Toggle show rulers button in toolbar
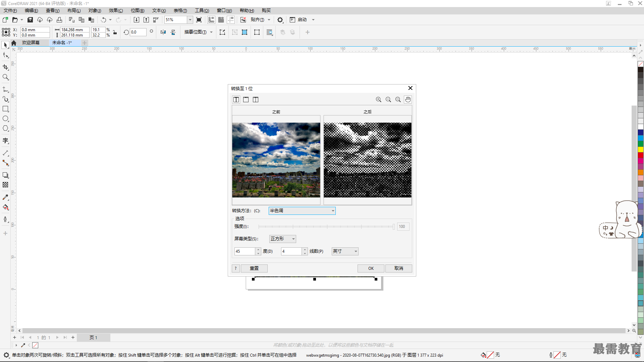 pyautogui.click(x=211, y=20)
